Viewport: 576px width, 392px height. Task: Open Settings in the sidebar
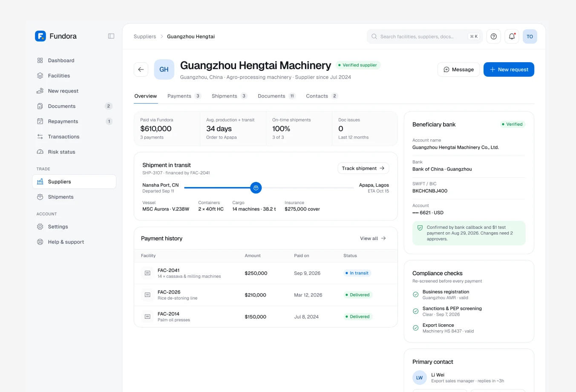tap(74, 227)
